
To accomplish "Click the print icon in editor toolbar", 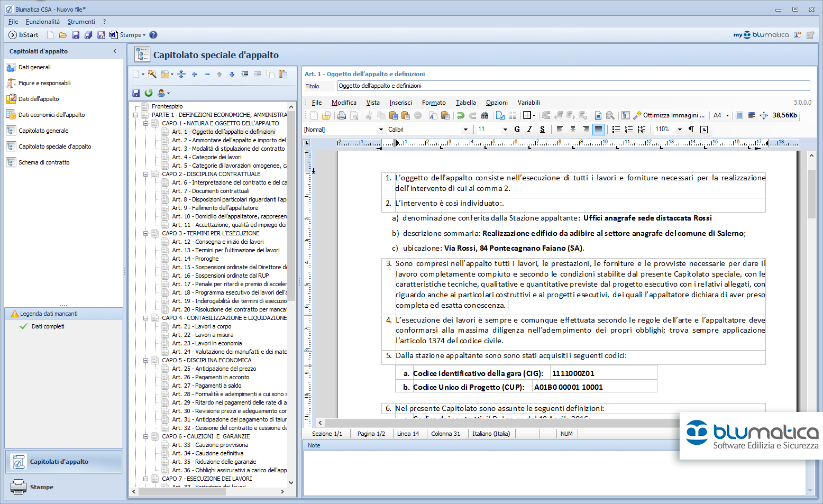I will [342, 115].
